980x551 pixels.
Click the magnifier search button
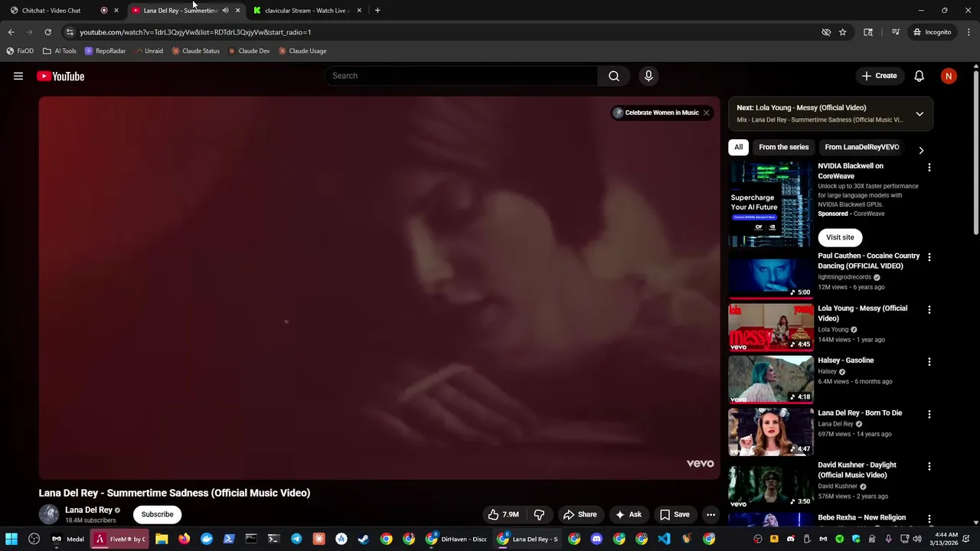point(614,76)
